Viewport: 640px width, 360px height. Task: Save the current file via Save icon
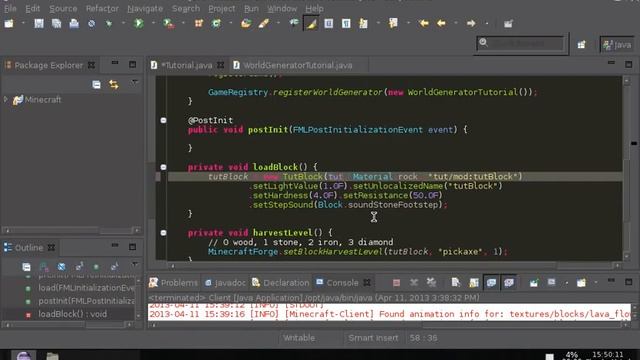[x=39, y=24]
